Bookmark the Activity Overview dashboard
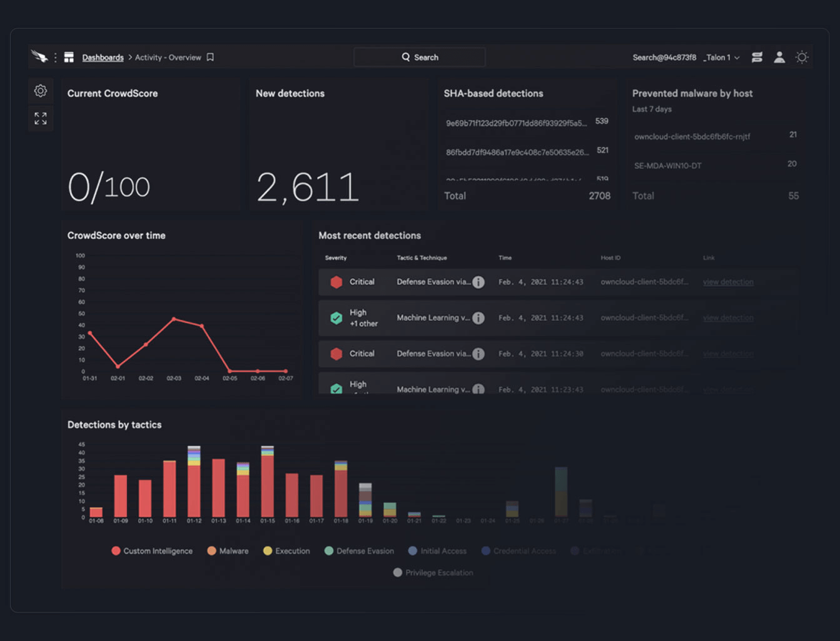Screen dimensions: 840x641 coord(211,58)
